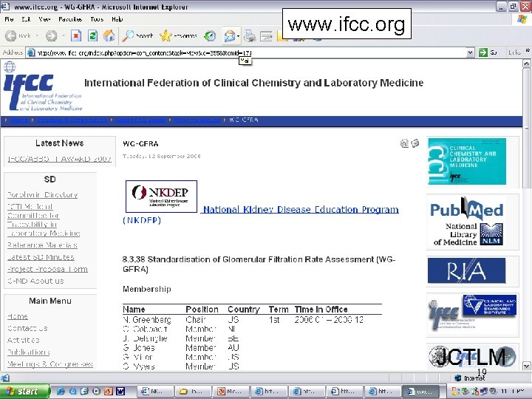Screen dimensions: 532x399
Task: Expand the Links toolbar chevron
Action: click(x=528, y=50)
